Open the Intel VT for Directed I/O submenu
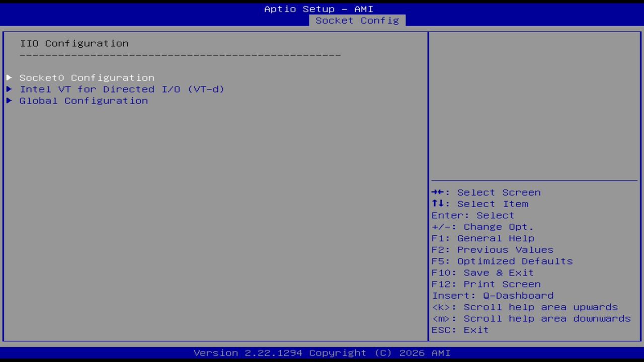The image size is (644, 362). point(122,89)
